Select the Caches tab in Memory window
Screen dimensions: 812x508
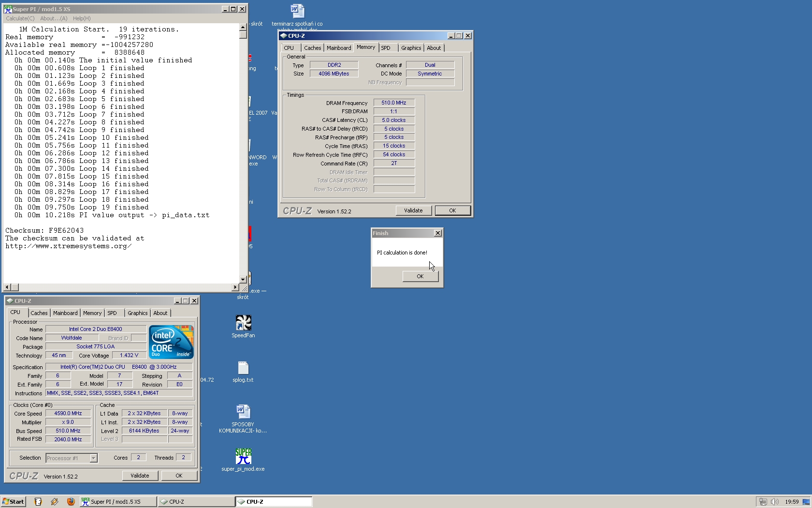click(x=312, y=48)
